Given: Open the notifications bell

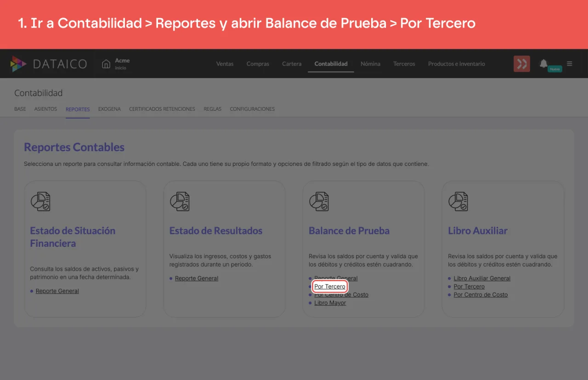Looking at the screenshot, I should click(543, 63).
